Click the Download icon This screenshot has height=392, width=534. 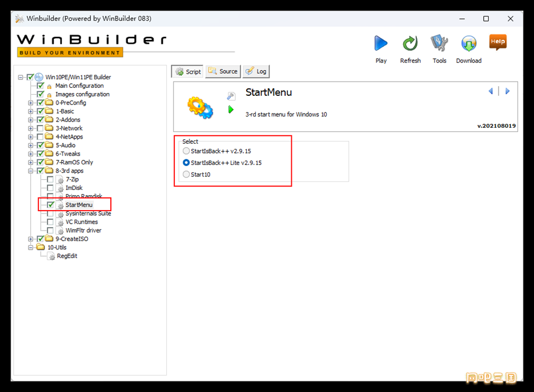coord(469,43)
